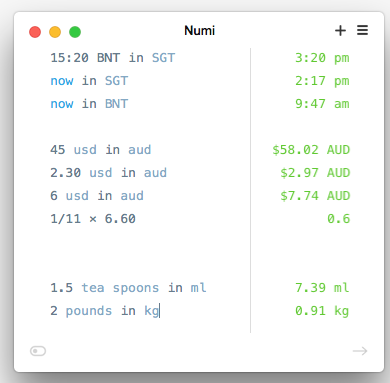The image size is (390, 383).
Task: Minimize the Numi window
Action: tap(55, 32)
